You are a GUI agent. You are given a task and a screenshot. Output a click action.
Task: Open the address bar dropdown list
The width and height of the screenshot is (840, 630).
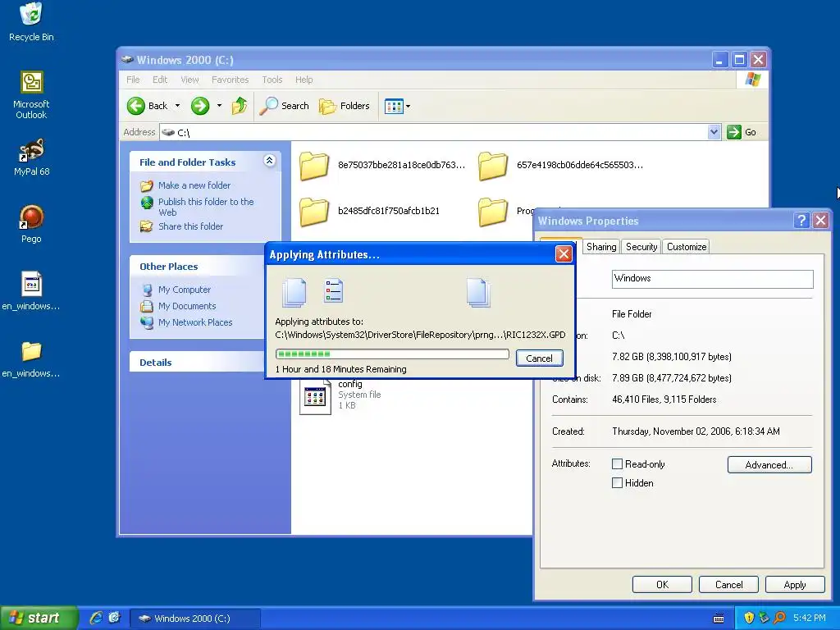point(714,132)
